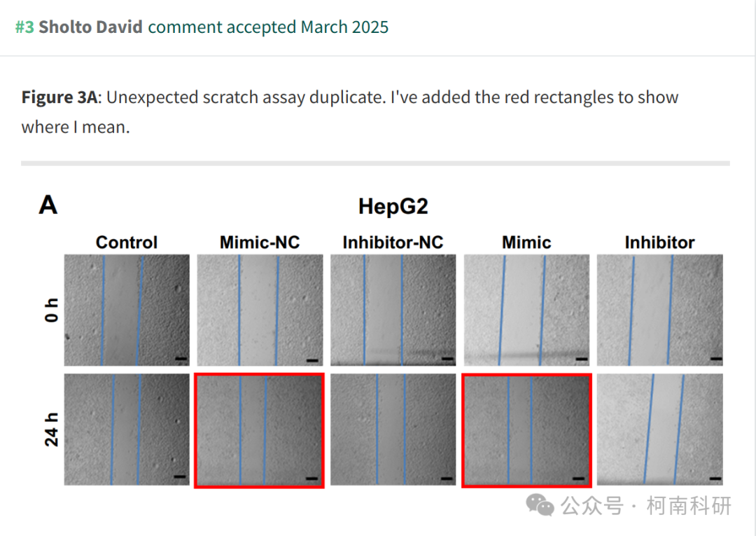Click the WeChat logo icon in watermark
This screenshot has width=756, height=536.
540,505
